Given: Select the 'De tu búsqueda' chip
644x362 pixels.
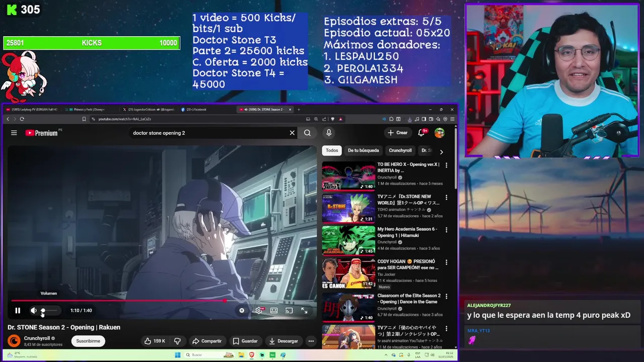Looking at the screenshot, I should [x=363, y=150].
